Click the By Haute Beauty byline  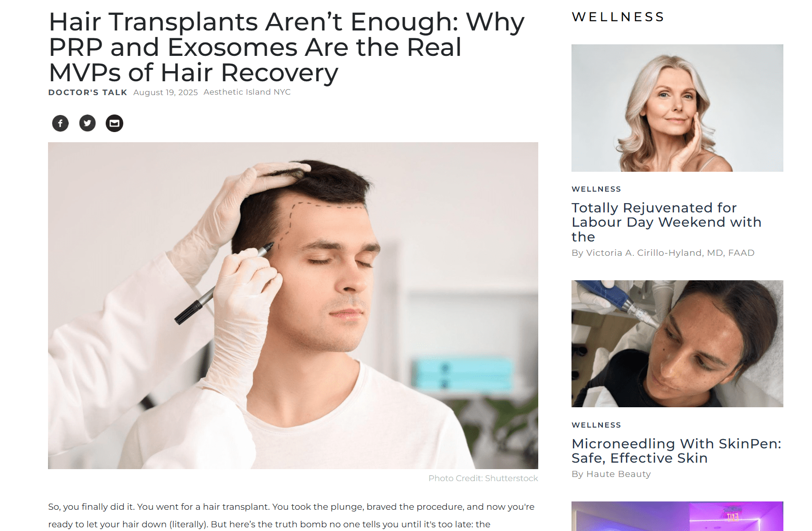(611, 474)
